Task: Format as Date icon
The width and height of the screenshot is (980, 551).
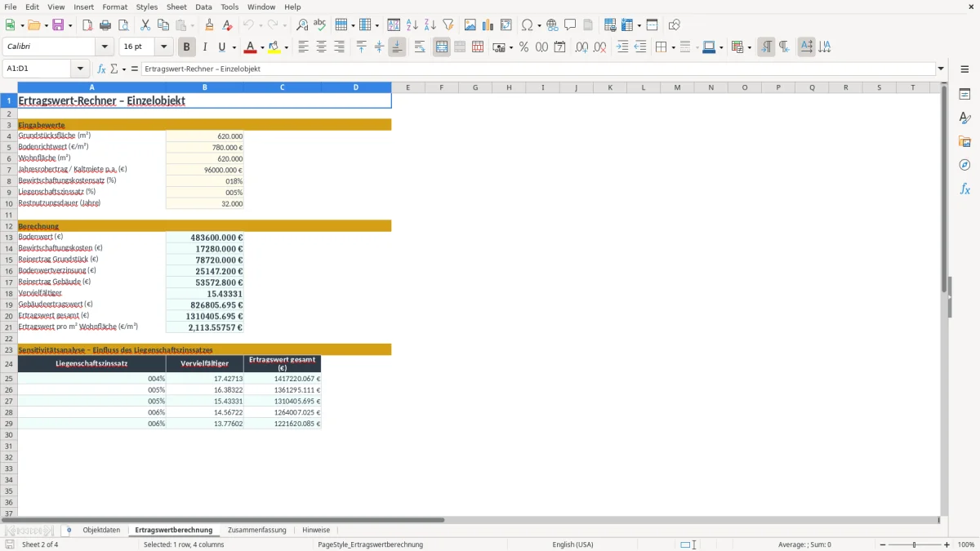Action: point(559,47)
